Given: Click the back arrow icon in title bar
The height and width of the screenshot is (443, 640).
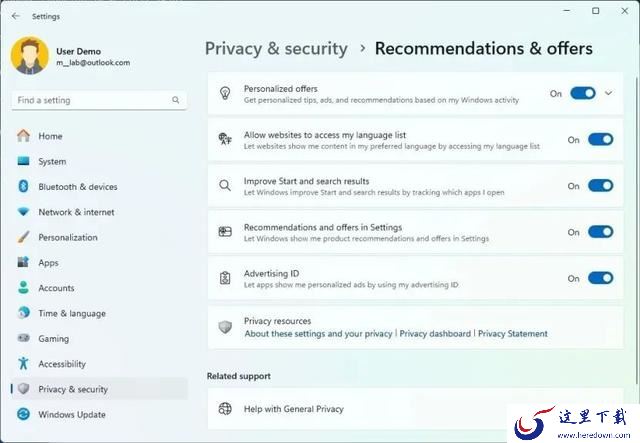Looking at the screenshot, I should 16,16.
